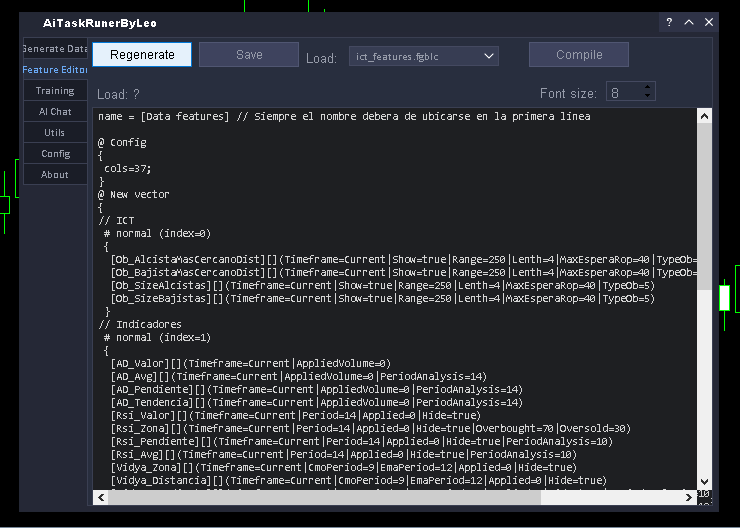The width and height of the screenshot is (740, 528).
Task: Show the About tab
Action: (x=55, y=175)
